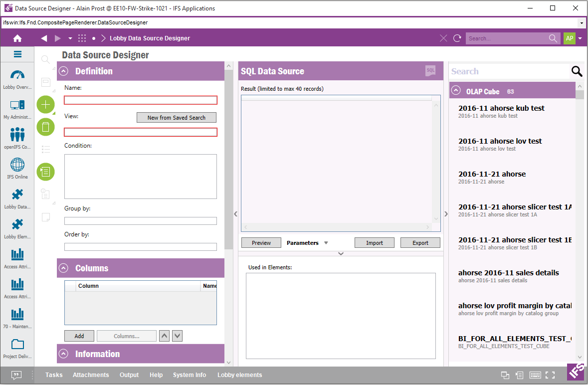The height and width of the screenshot is (385, 588).
Task: Open System Info in bottom bar
Action: (189, 375)
